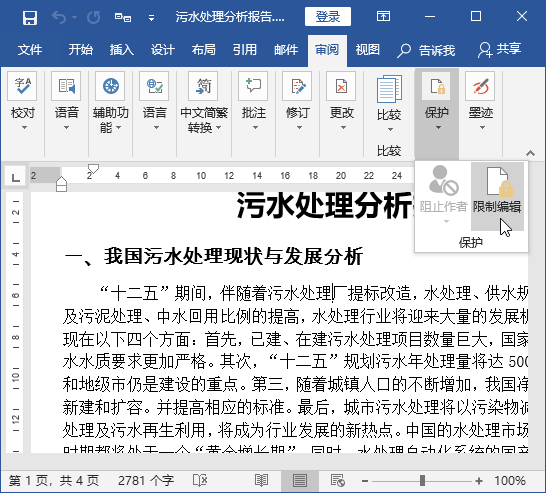
Task: Click the 语言 language icon
Action: tap(154, 86)
